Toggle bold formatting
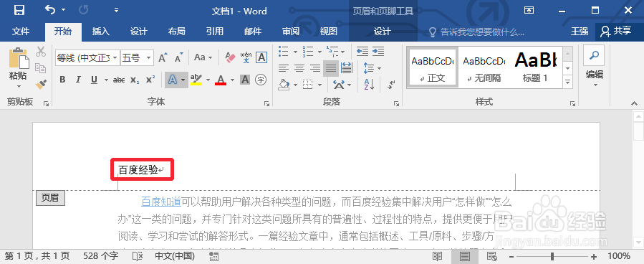 [62, 80]
